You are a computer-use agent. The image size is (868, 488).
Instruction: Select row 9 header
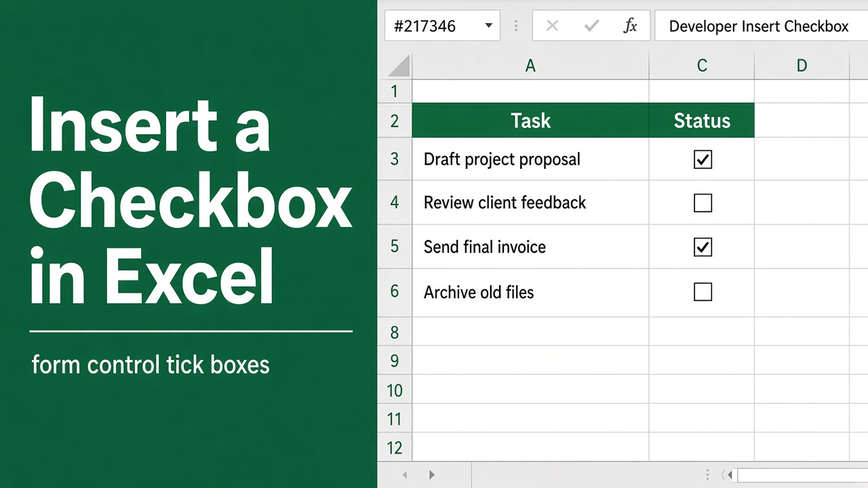395,361
